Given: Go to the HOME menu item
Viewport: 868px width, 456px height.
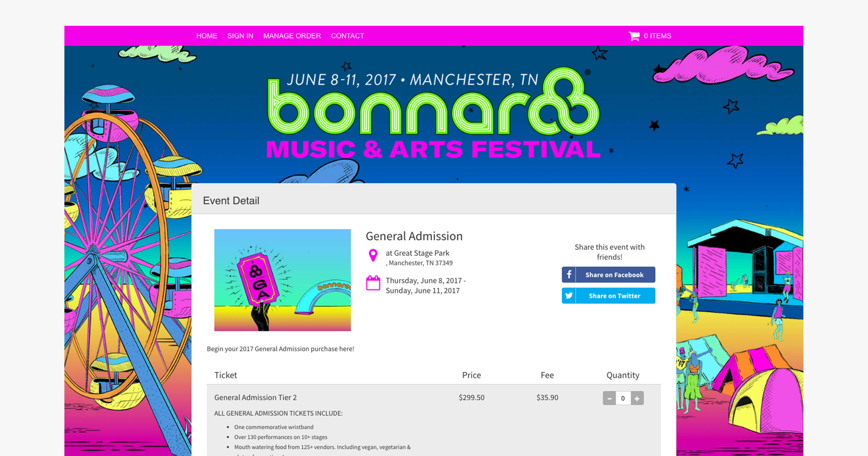Looking at the screenshot, I should click(207, 36).
